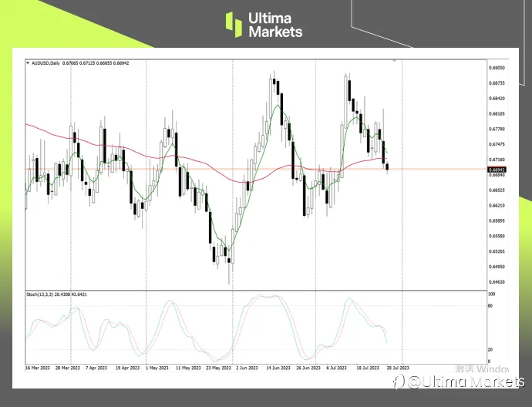Click the 26 Jun 2023 date label
The width and height of the screenshot is (532, 407).
(308, 368)
